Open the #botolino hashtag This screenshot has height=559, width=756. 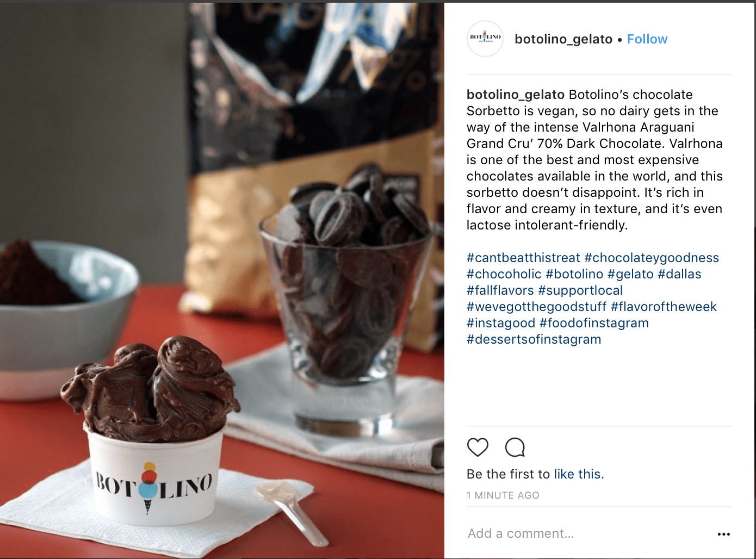(x=574, y=274)
